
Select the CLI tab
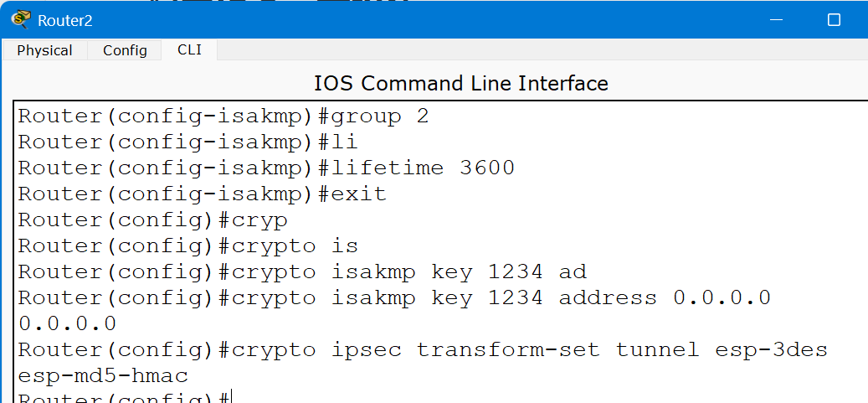pyautogui.click(x=189, y=49)
